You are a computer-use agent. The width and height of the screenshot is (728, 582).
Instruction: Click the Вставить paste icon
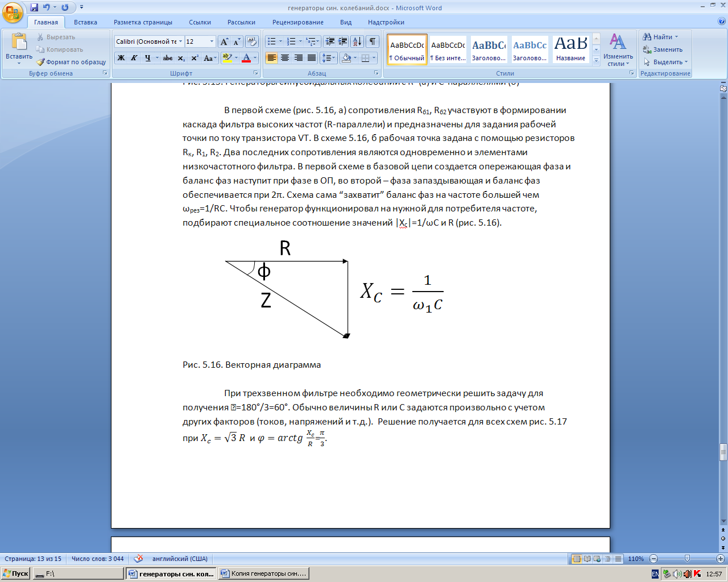point(19,43)
